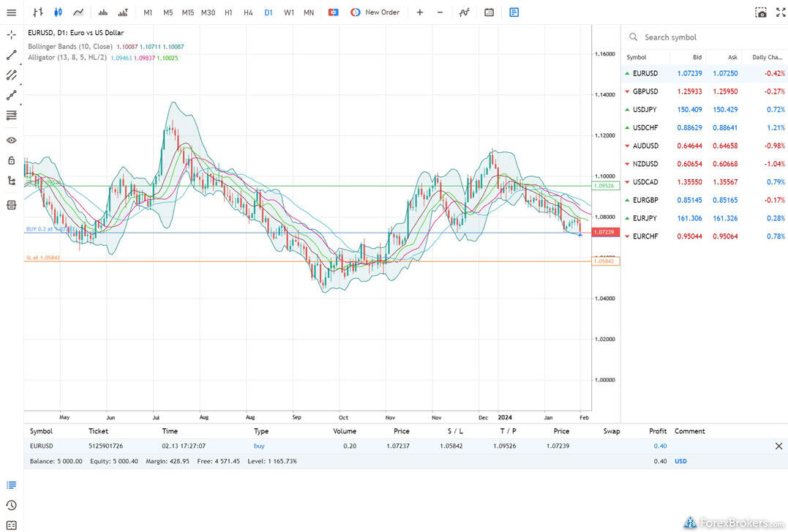Toggle the lock objects icon

[x=11, y=160]
